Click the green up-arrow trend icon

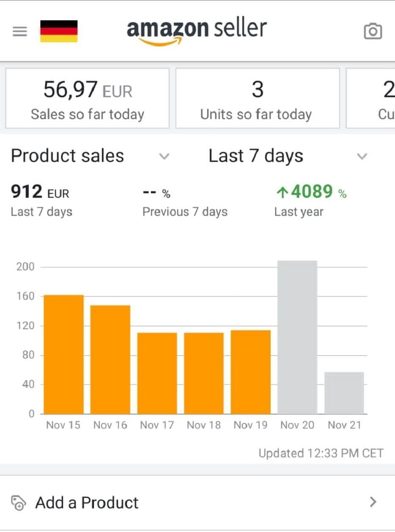click(x=282, y=194)
